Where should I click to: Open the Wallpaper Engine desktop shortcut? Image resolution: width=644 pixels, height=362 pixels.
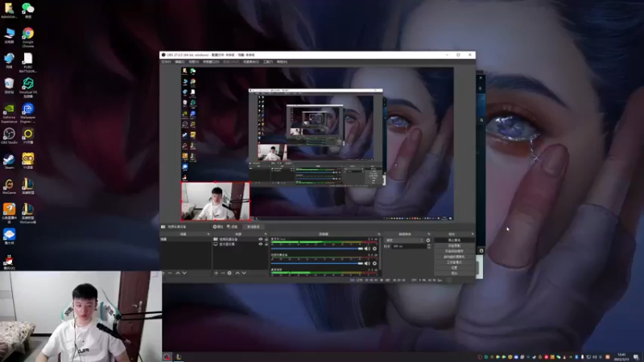28,113
